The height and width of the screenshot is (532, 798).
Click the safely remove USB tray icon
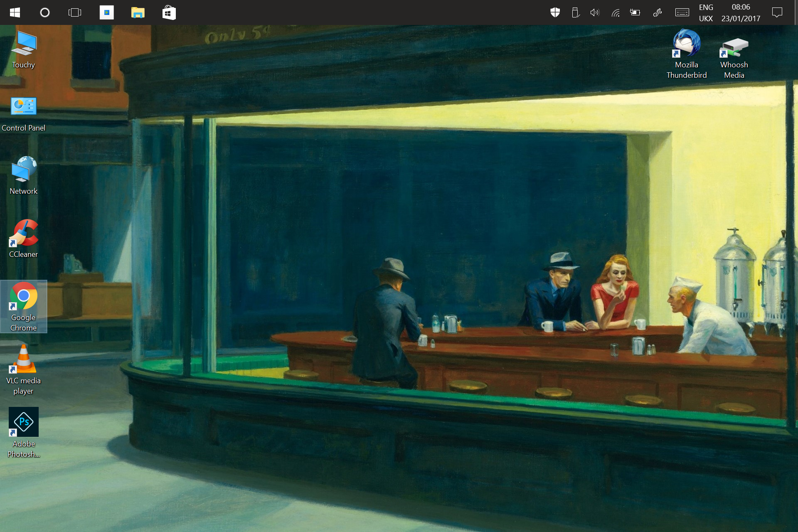click(575, 12)
